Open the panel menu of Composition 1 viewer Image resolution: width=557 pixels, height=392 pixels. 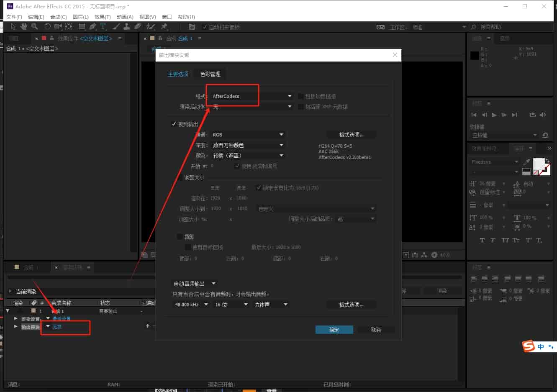[199, 38]
